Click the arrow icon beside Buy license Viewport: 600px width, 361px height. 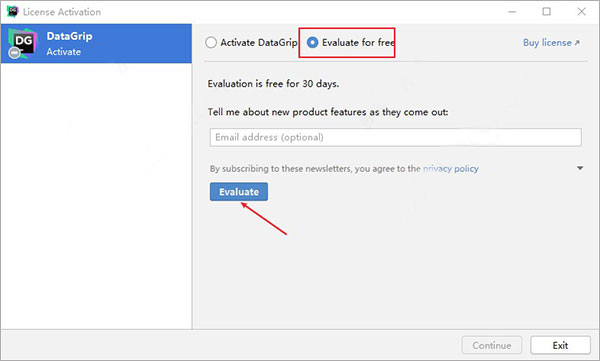point(577,43)
